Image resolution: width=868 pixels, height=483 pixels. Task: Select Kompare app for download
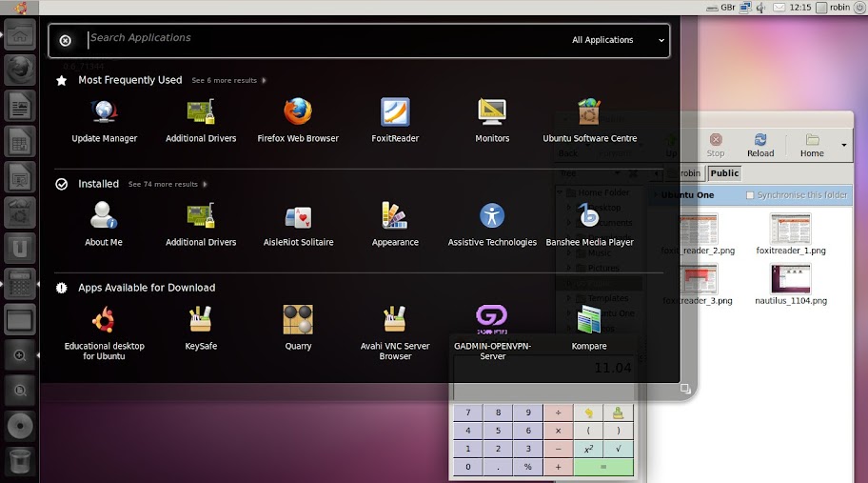[x=589, y=328]
